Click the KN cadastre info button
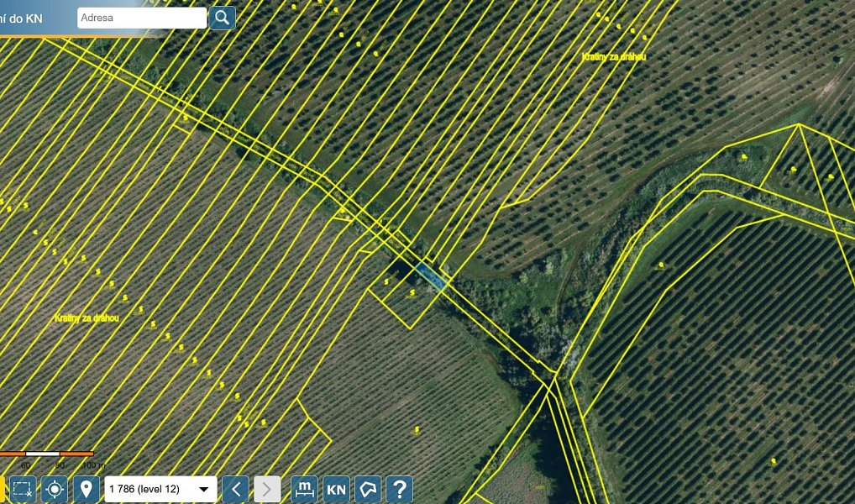This screenshot has width=855, height=504. point(337,489)
